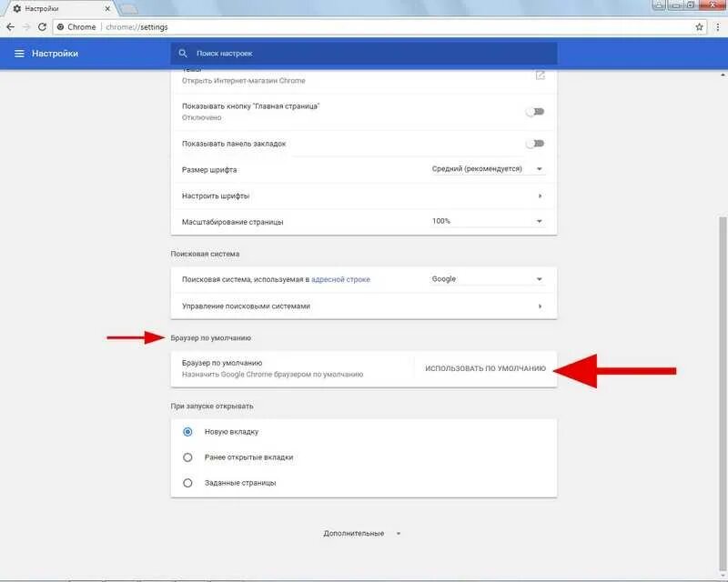Screen dimensions: 728x582
Task: Toggle Показывать панель закладок switch
Action: click(535, 144)
